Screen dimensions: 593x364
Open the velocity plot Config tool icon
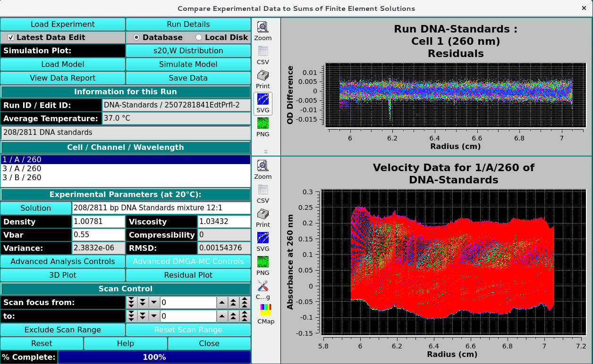tap(263, 287)
